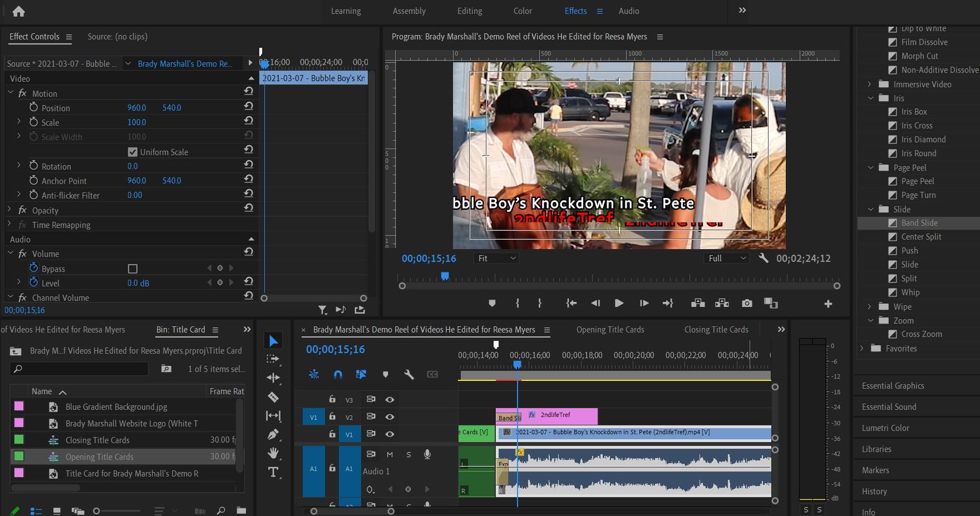
Task: Open Program monitor wrench settings
Action: [x=764, y=258]
